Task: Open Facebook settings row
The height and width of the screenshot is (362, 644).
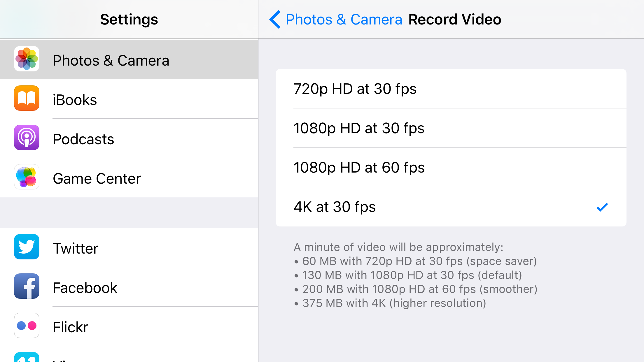Action: (129, 287)
